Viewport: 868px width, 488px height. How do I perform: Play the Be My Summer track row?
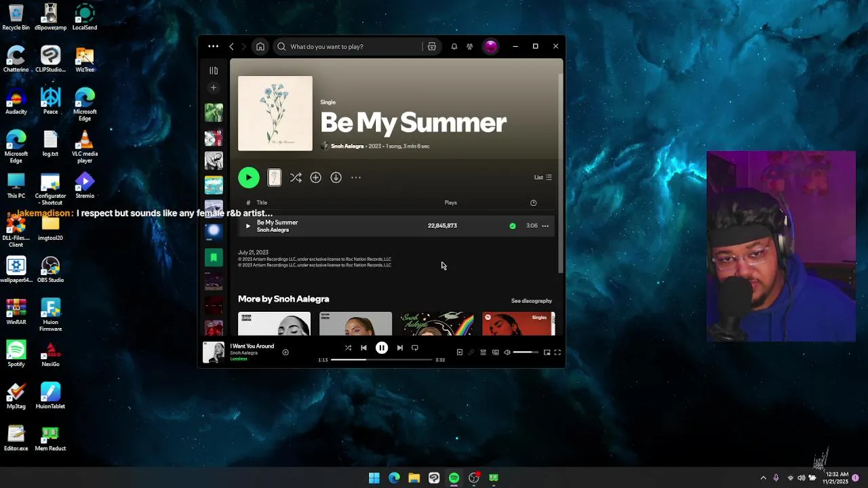tap(248, 226)
